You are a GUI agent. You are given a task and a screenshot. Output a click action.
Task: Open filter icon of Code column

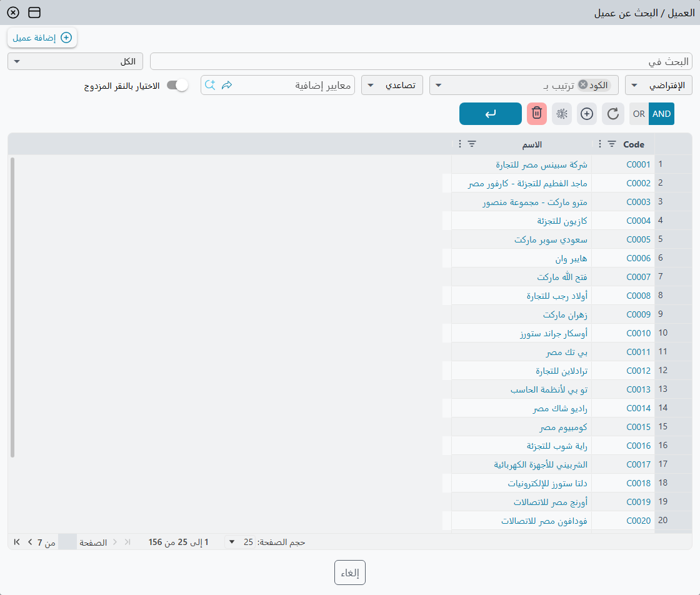pos(612,144)
